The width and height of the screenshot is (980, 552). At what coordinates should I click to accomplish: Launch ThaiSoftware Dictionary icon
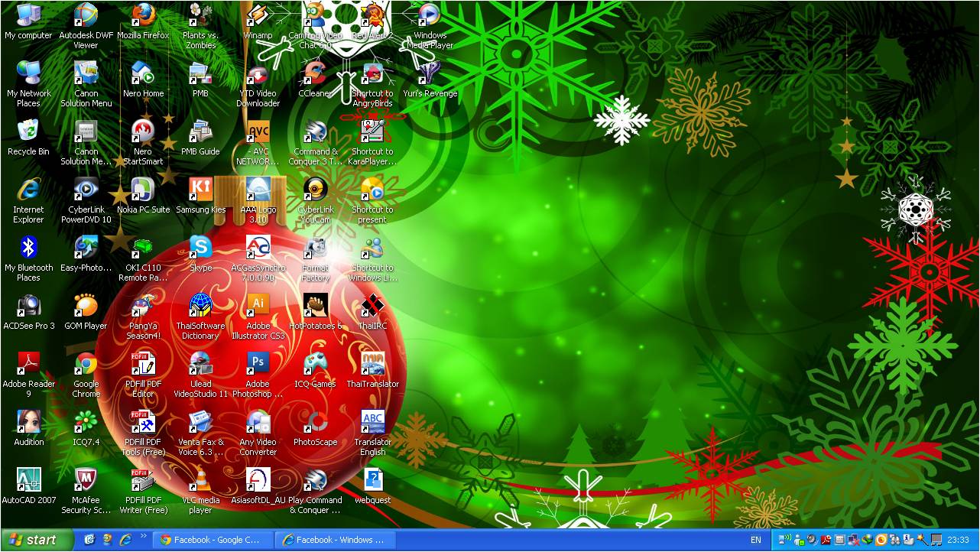(200, 317)
